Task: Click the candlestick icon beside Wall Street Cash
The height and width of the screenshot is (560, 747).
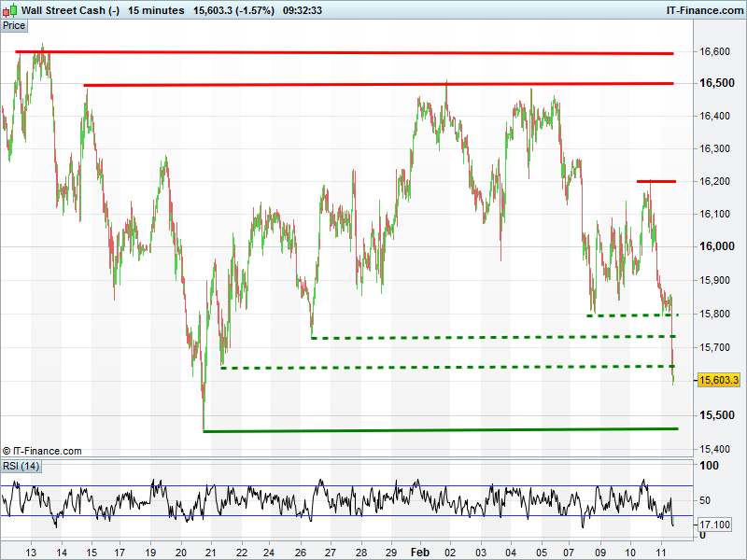Action: 9,10
